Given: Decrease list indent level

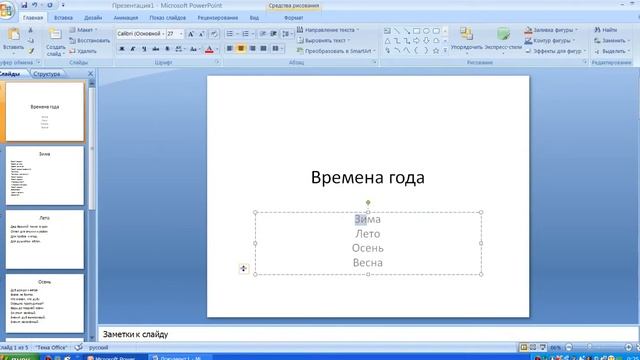Looking at the screenshot, I should click(x=263, y=34).
